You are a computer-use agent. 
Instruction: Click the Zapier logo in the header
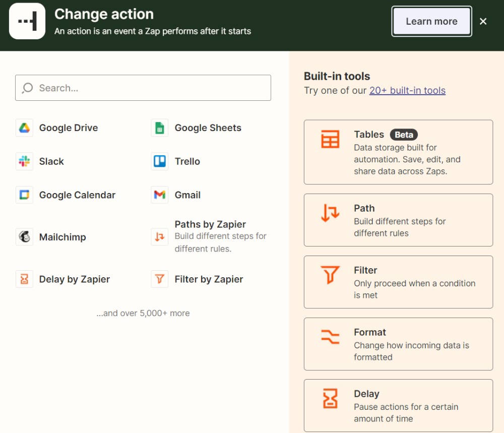tap(27, 21)
